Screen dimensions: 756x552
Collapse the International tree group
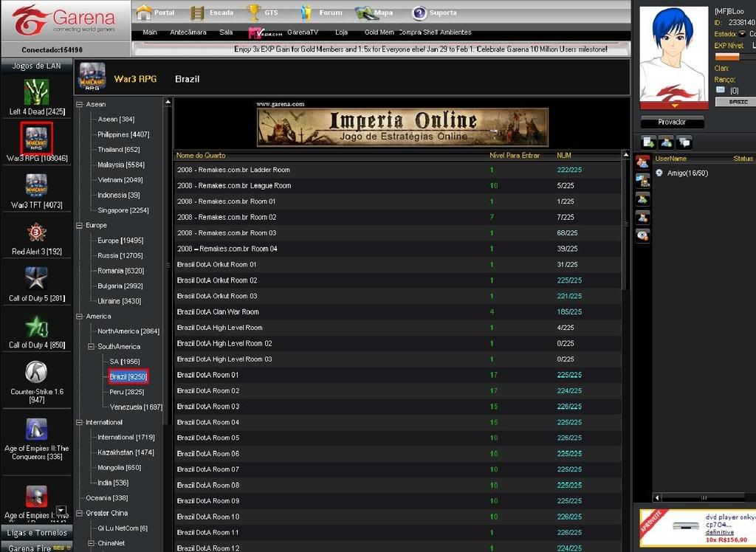click(x=80, y=422)
